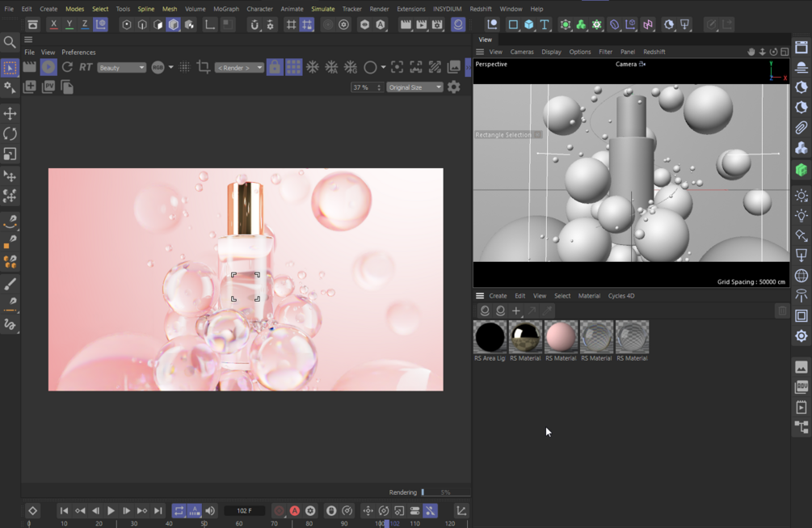Select the viewport View tab
The height and width of the screenshot is (528, 812).
(x=486, y=40)
